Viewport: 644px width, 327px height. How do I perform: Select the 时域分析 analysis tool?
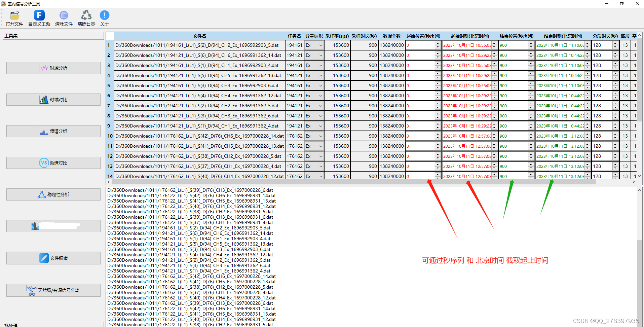click(x=53, y=68)
